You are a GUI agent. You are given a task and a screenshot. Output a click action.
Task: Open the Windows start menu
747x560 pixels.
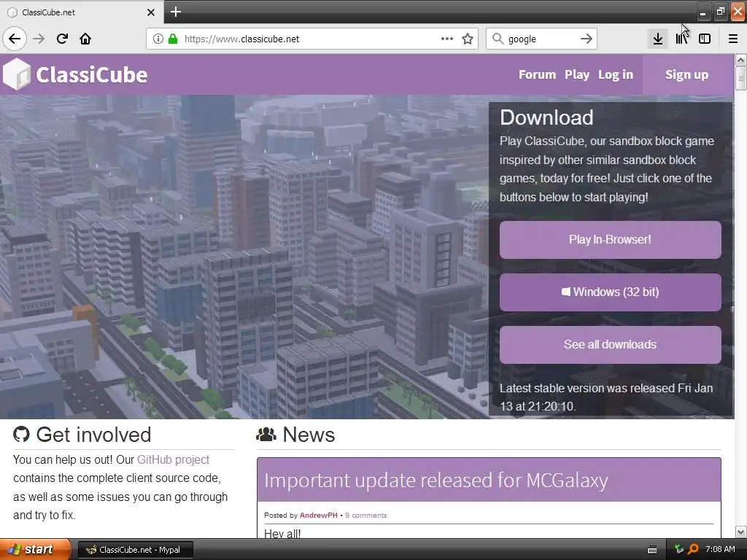[35, 550]
